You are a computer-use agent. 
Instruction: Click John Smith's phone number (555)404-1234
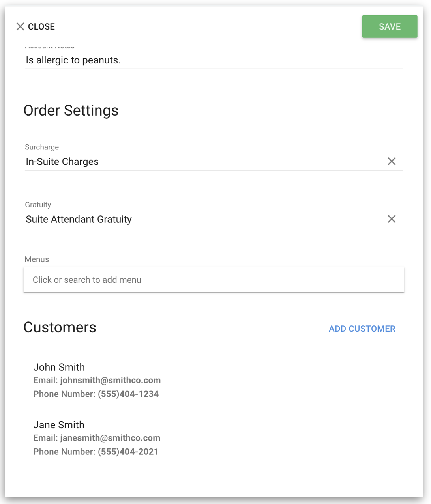point(128,394)
